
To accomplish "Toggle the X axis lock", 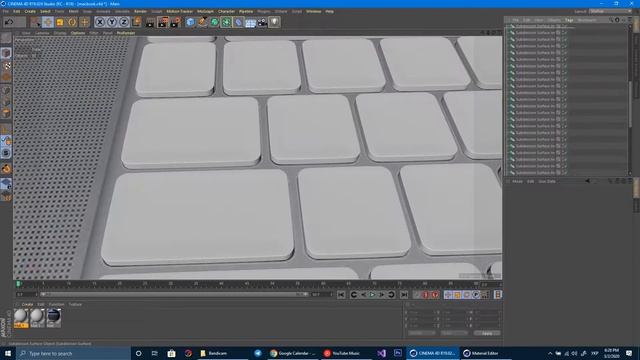I will tap(100, 22).
